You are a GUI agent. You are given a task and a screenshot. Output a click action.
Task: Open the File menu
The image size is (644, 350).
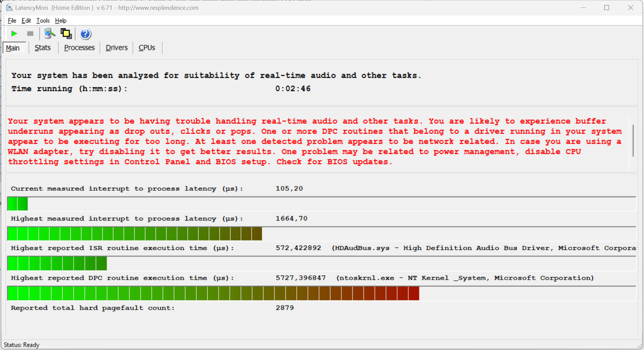[x=12, y=21]
